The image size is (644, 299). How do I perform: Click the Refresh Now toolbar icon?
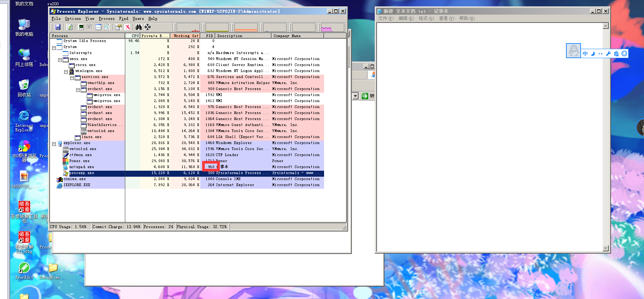pyautogui.click(x=70, y=27)
